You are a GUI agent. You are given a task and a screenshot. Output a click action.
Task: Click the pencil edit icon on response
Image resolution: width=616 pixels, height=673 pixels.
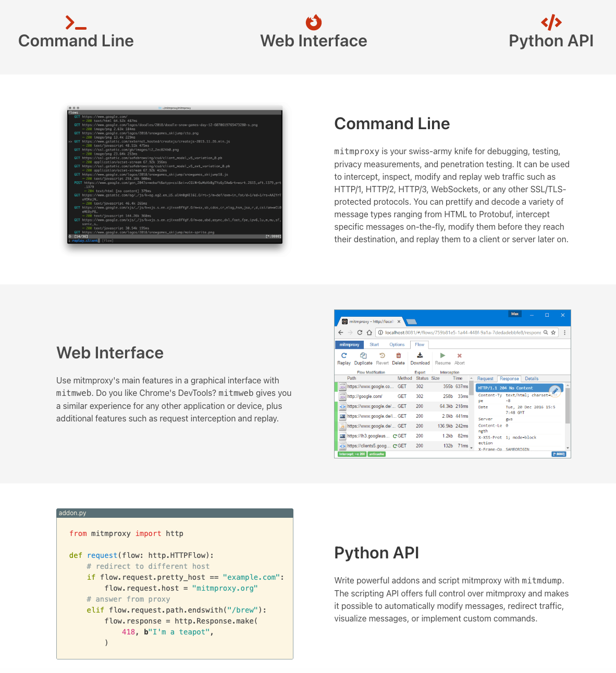pos(555,390)
